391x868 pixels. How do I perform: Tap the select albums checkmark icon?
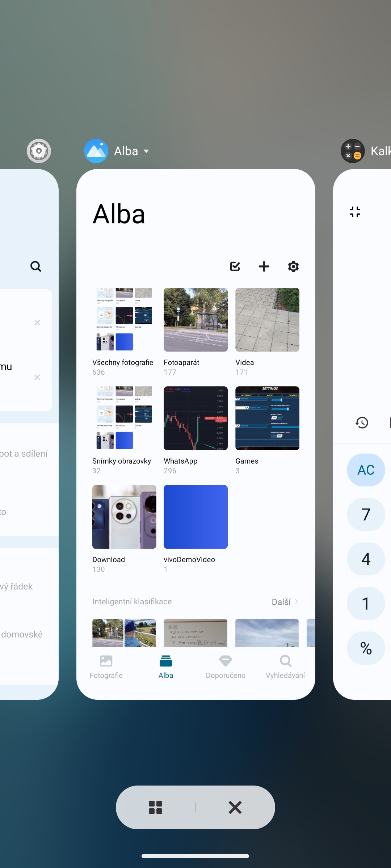coord(235,267)
